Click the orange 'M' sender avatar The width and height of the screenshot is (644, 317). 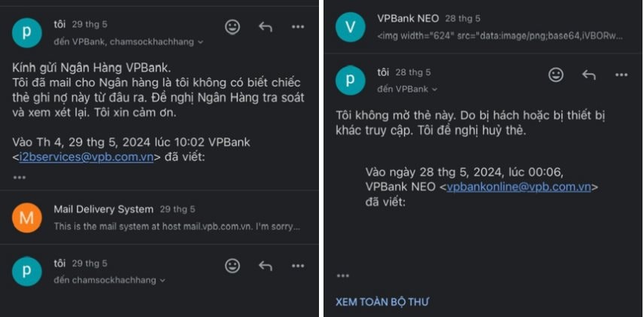[x=26, y=218]
